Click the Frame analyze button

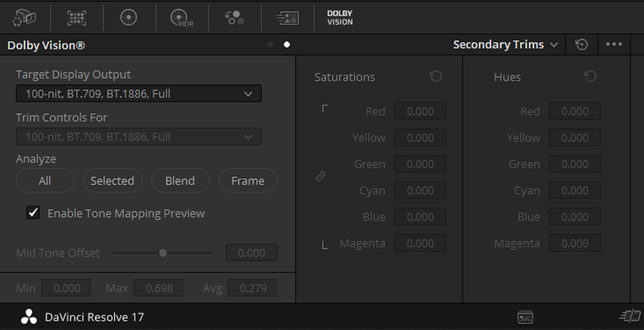point(248,180)
